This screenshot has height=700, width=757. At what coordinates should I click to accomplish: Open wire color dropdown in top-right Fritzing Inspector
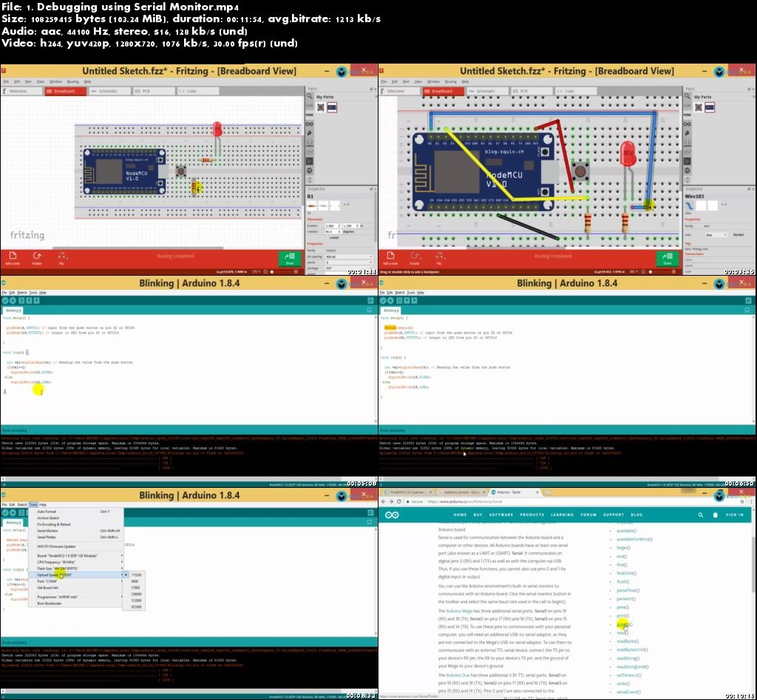coord(715,234)
